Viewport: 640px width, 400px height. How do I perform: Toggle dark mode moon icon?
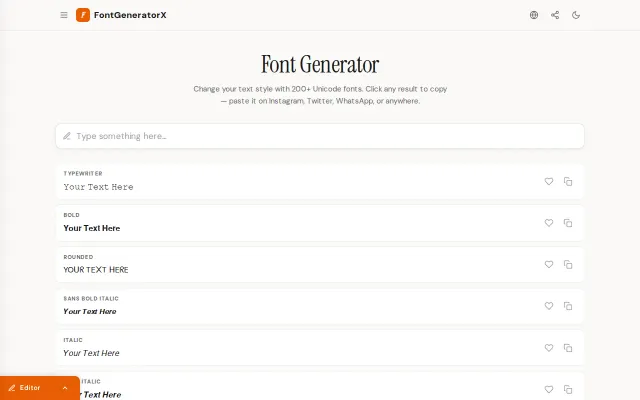(x=576, y=15)
